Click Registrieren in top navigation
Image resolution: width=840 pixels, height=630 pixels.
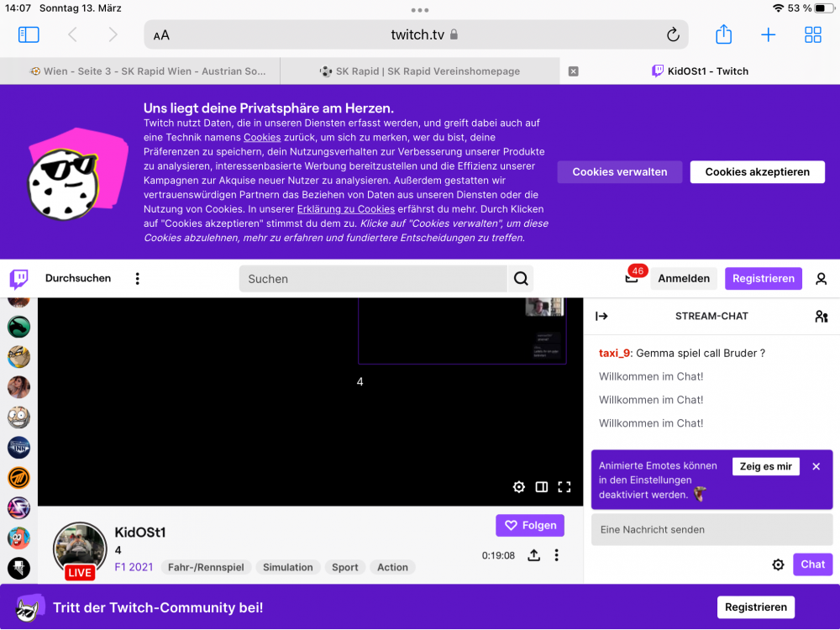(763, 279)
